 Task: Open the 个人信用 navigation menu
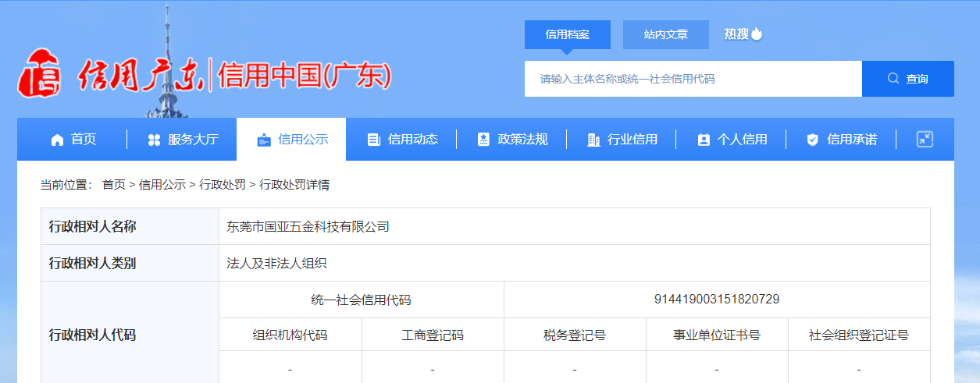point(731,140)
